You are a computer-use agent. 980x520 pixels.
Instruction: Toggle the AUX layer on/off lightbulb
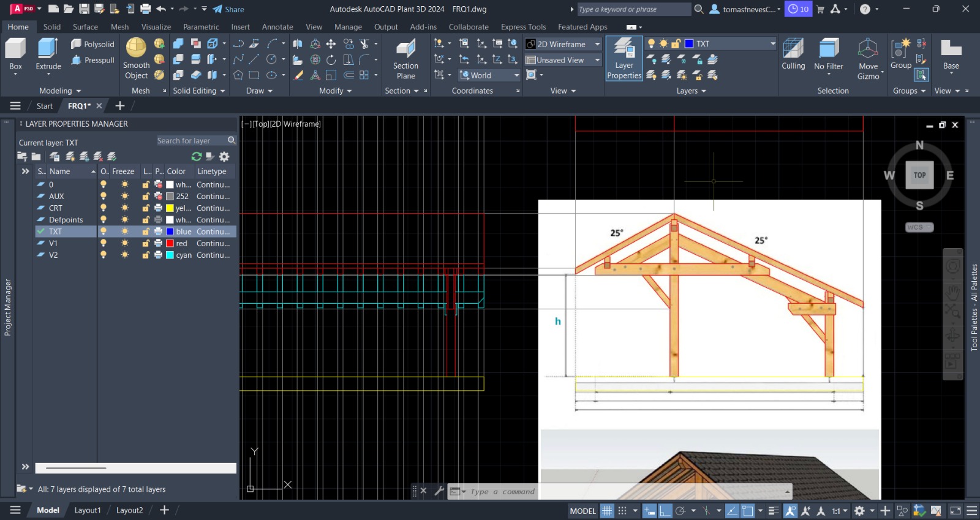click(104, 197)
